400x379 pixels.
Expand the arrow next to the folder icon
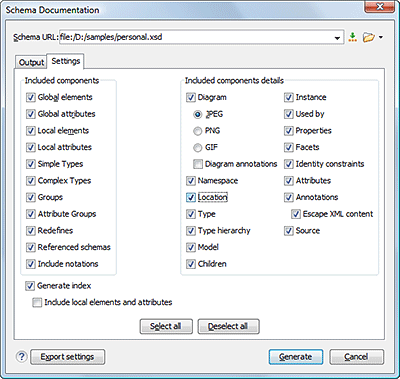(x=381, y=37)
